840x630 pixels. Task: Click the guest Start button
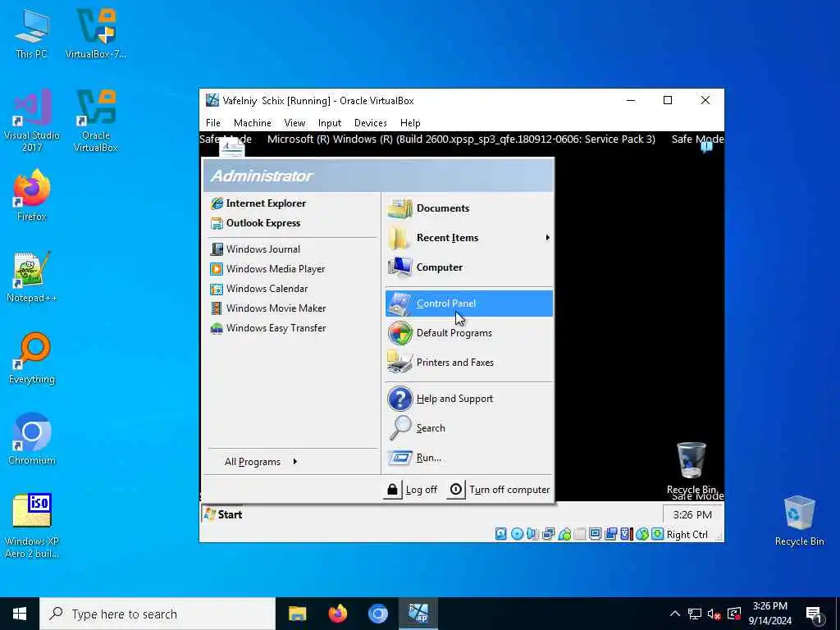click(x=223, y=515)
